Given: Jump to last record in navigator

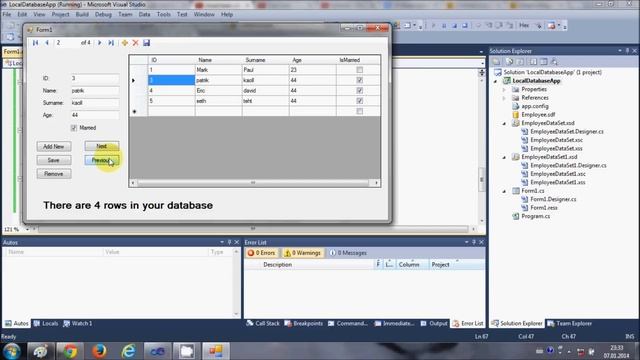Looking at the screenshot, I should pyautogui.click(x=111, y=43).
